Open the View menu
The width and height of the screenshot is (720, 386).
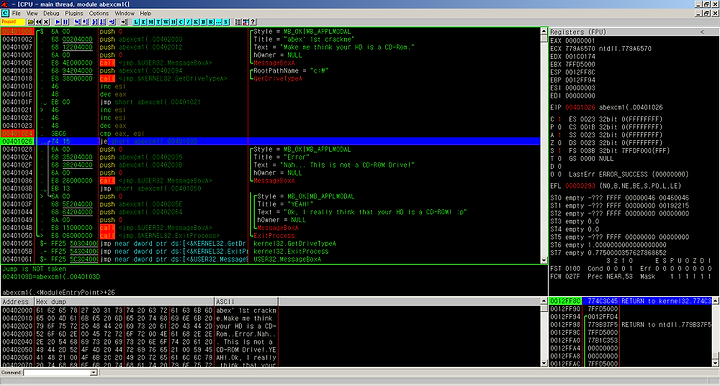(x=32, y=13)
